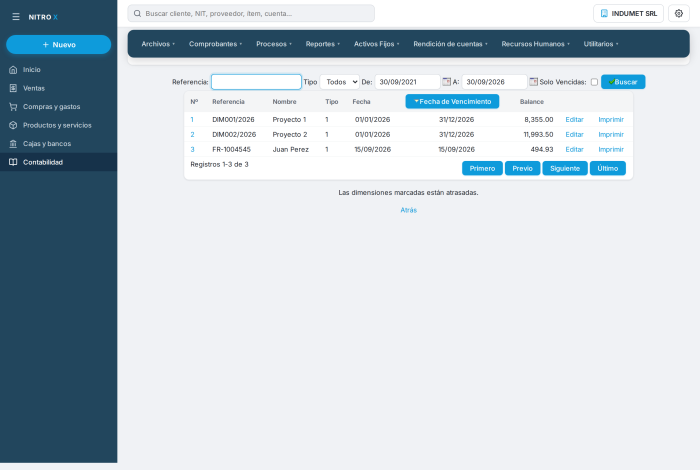
Task: Expand the Reportes menu
Action: (x=323, y=44)
